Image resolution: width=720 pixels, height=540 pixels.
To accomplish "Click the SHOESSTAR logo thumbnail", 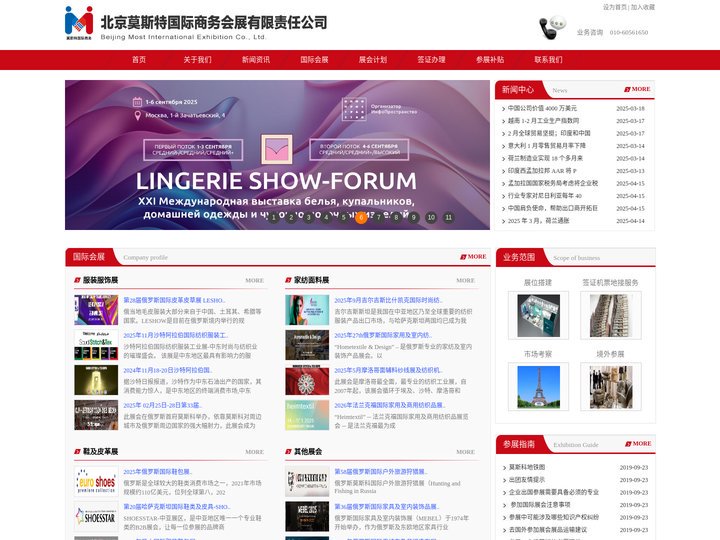I will 96,517.
